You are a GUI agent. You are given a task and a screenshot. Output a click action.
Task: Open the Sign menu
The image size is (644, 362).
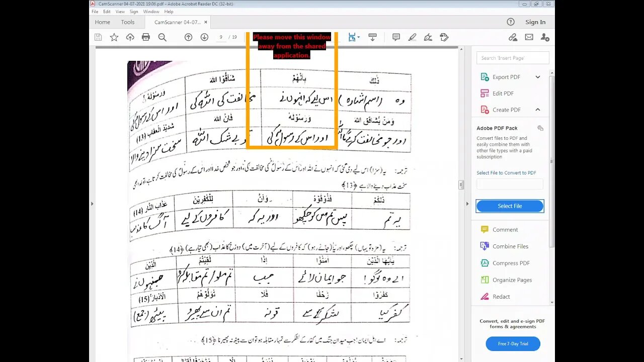[x=134, y=12]
